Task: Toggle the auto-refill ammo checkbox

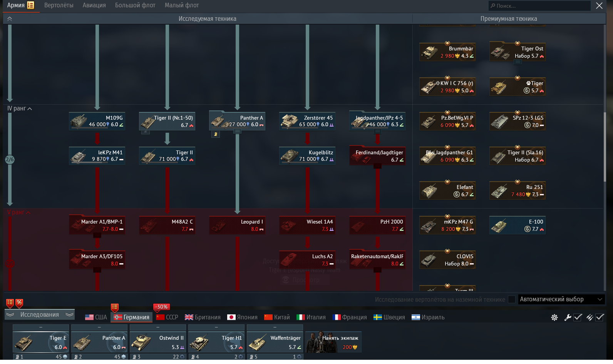Action: coord(600,317)
